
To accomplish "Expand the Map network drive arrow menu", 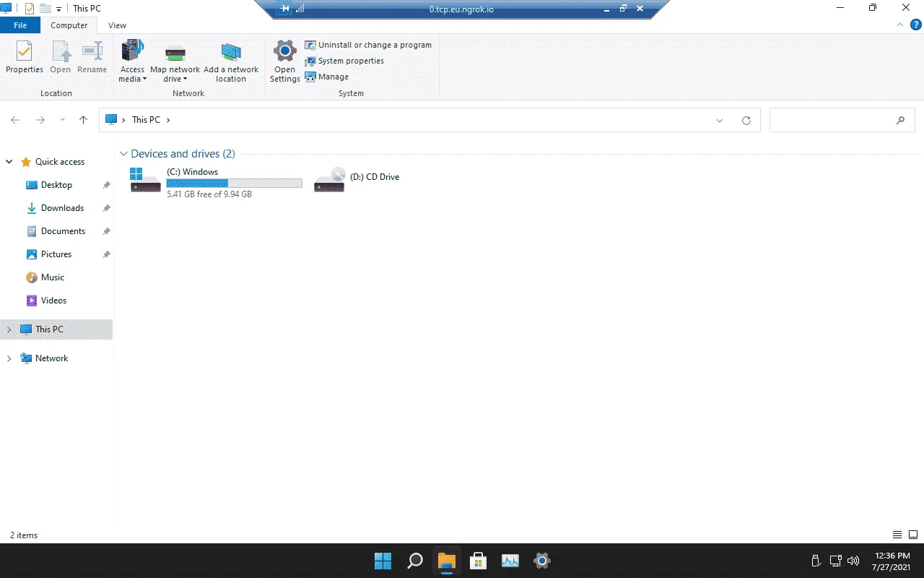I will 185,79.
